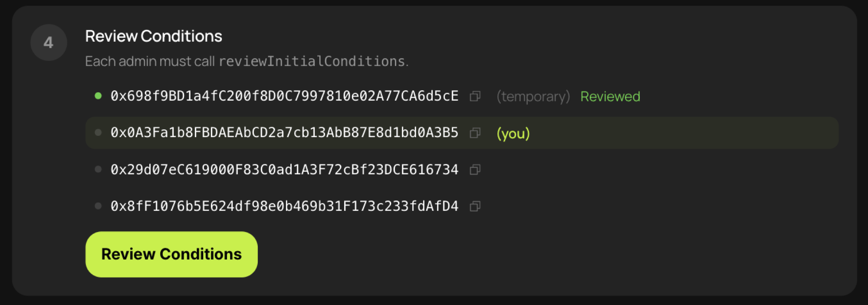Copy address 0x8fF1076b...fdAfD4 via its copy icon
This screenshot has width=868, height=305.
pos(475,206)
